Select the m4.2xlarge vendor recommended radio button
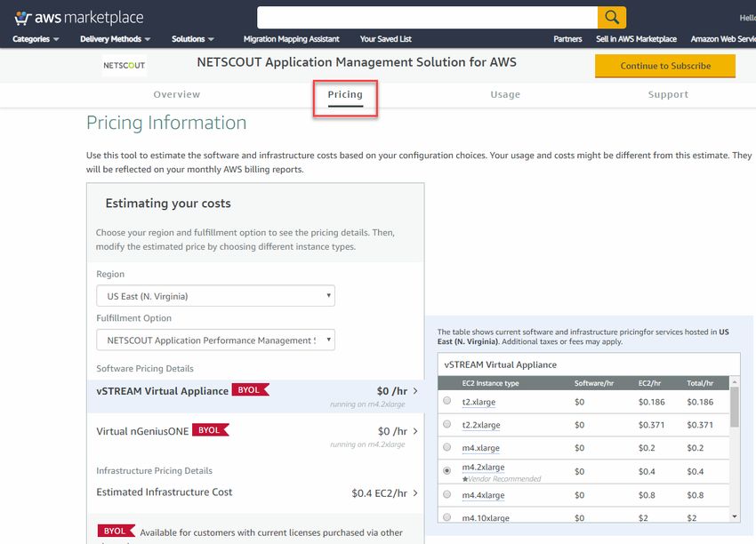The width and height of the screenshot is (756, 544). pos(447,471)
